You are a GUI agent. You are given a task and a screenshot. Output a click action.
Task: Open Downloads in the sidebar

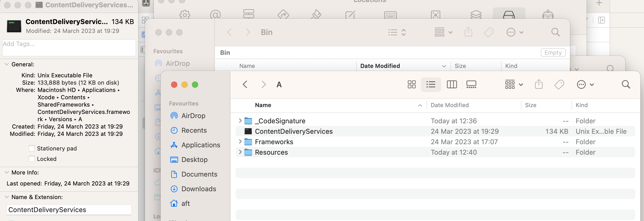tap(199, 189)
